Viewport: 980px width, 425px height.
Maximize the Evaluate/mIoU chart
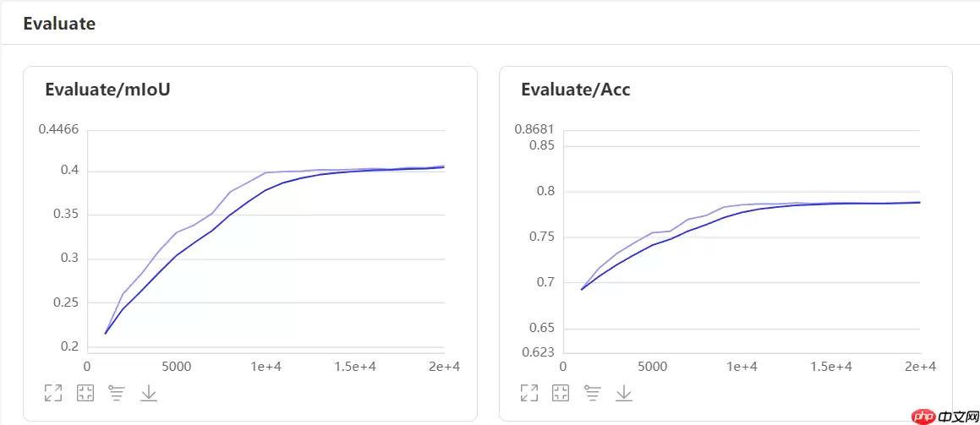click(53, 393)
